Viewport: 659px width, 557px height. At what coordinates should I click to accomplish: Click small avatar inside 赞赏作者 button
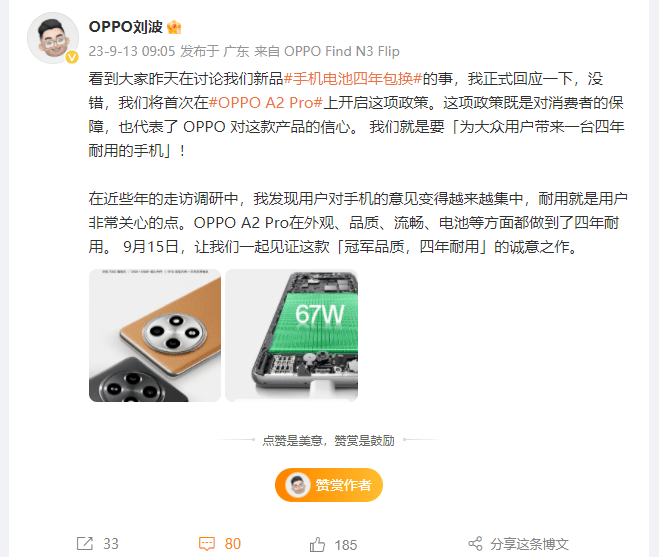click(298, 485)
